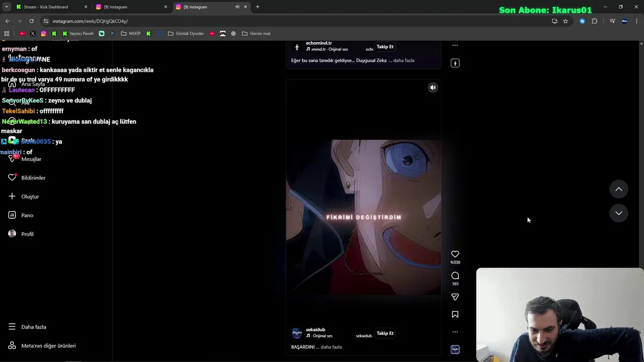The width and height of the screenshot is (644, 362).
Task: Reload the current page
Action: (x=31, y=21)
